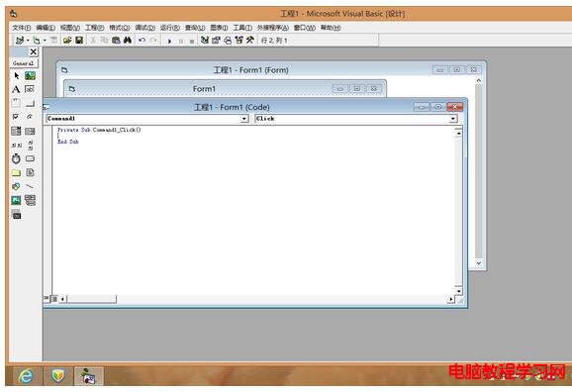
Task: Open the 文件 (File) menu
Action: click(x=22, y=28)
